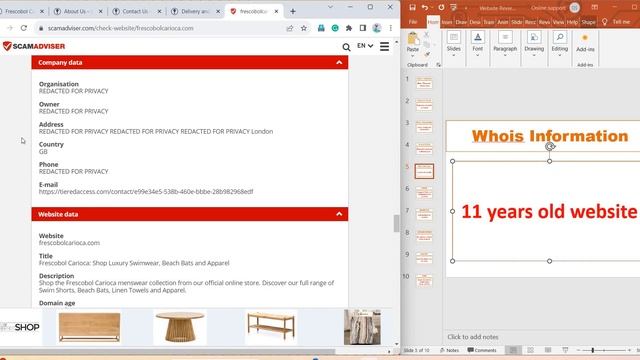640x360 pixels.
Task: Open a new Chrome tab
Action: (x=292, y=11)
